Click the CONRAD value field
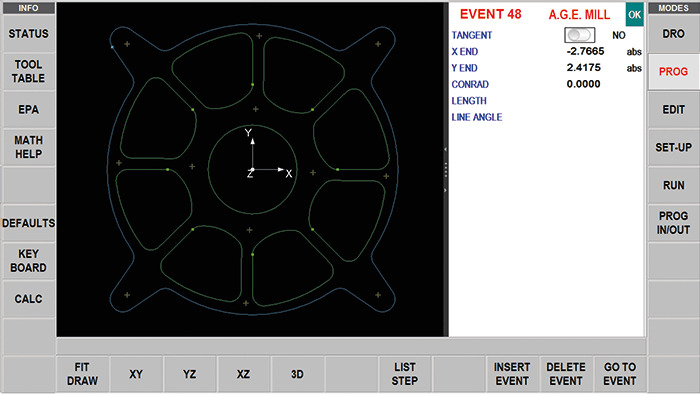This screenshot has height=394, width=700. (x=583, y=84)
